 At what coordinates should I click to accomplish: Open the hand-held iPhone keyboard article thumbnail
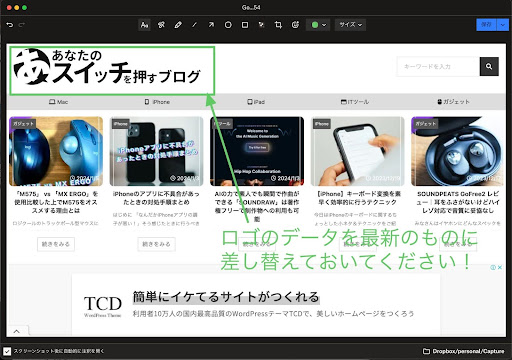(x=357, y=151)
